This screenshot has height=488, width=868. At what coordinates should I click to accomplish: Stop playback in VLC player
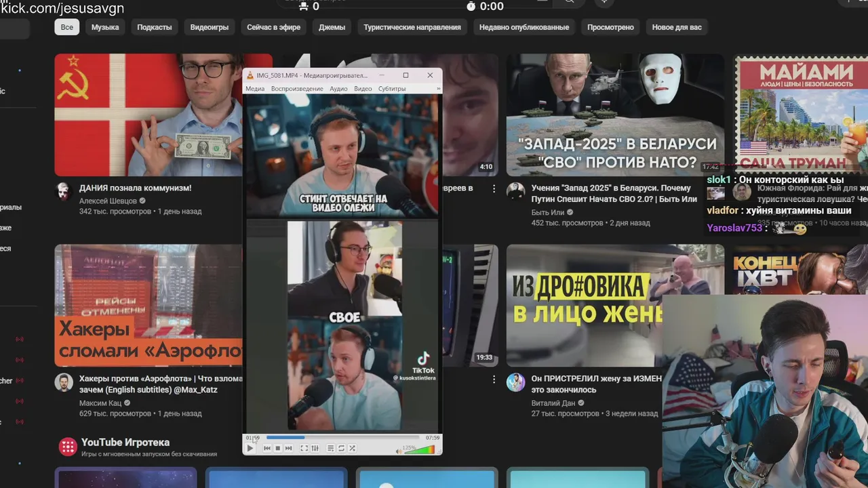tap(277, 448)
